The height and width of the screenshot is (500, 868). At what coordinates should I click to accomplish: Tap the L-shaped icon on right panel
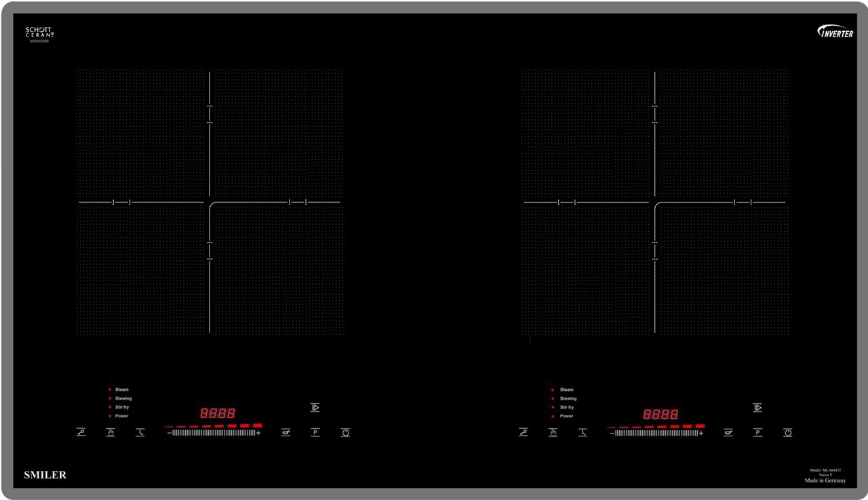583,432
